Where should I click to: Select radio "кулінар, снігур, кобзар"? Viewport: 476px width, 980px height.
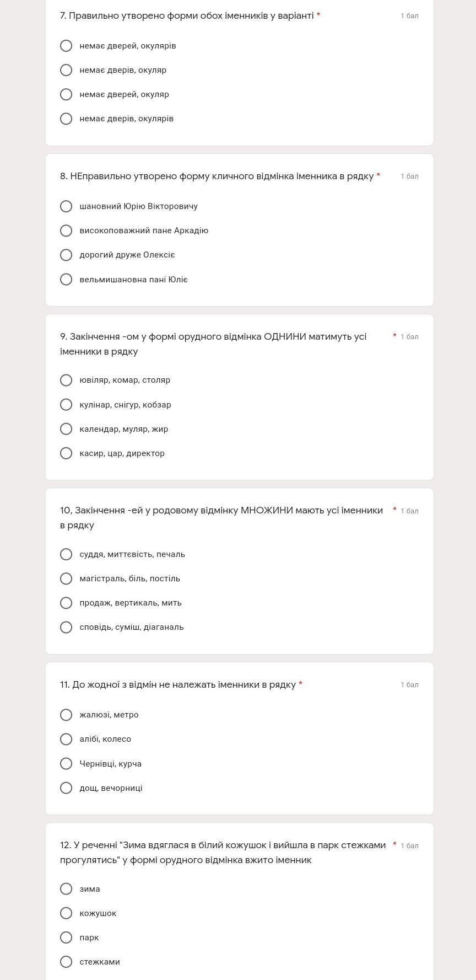[66, 405]
